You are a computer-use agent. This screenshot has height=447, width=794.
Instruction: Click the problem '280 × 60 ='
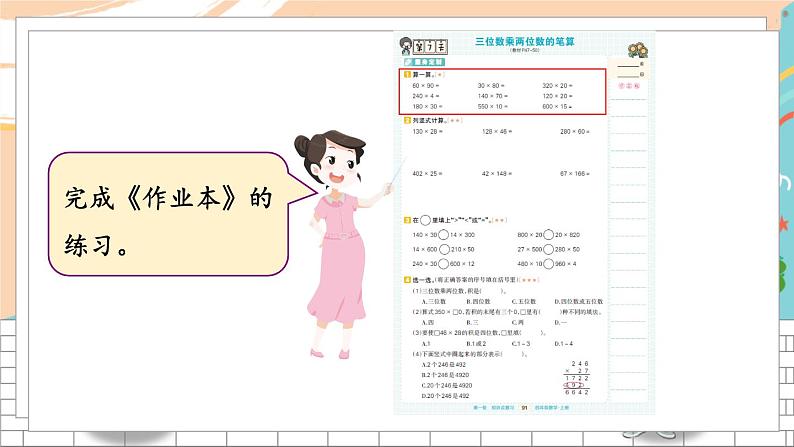(574, 131)
